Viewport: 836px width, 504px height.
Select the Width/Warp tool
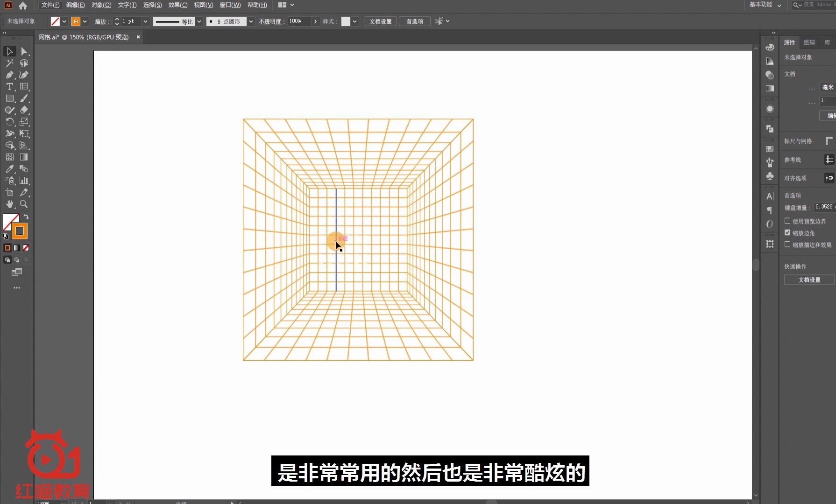[x=9, y=133]
